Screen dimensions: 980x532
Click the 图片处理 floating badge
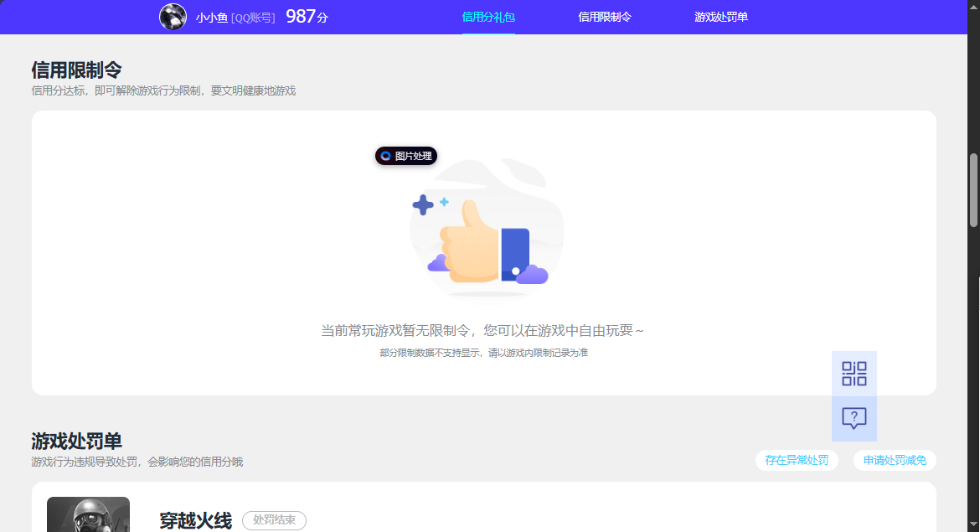click(x=406, y=156)
